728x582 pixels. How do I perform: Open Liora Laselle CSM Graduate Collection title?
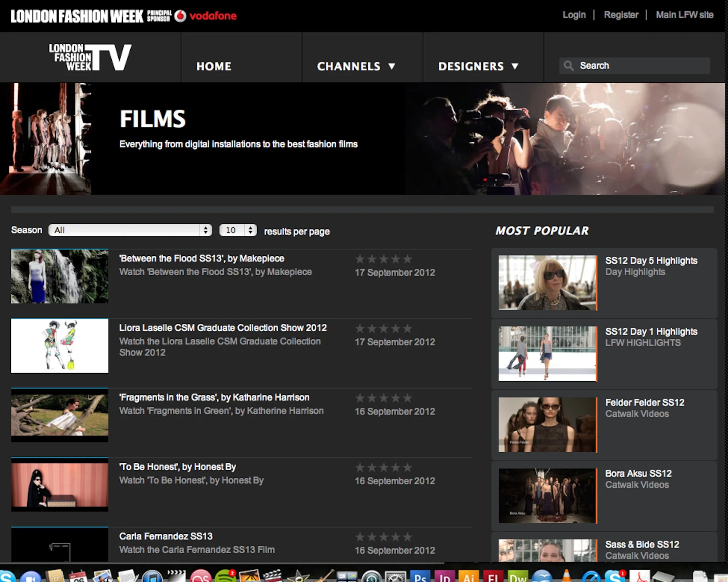[x=223, y=328]
